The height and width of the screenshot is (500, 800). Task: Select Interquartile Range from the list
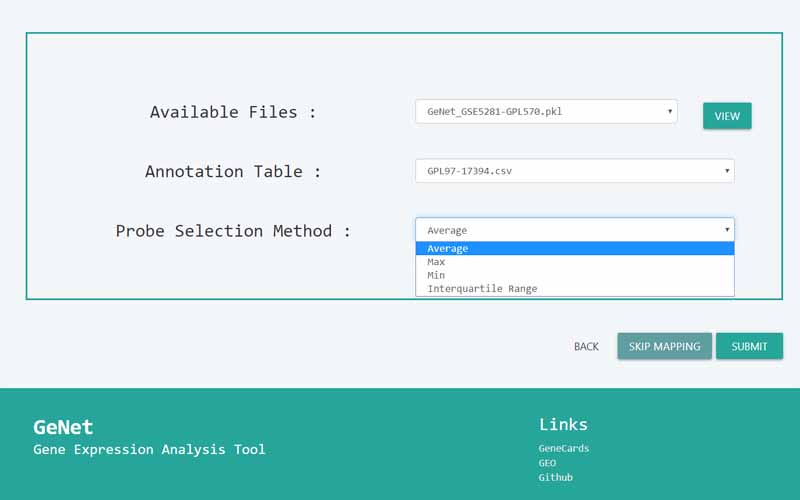[574, 289]
